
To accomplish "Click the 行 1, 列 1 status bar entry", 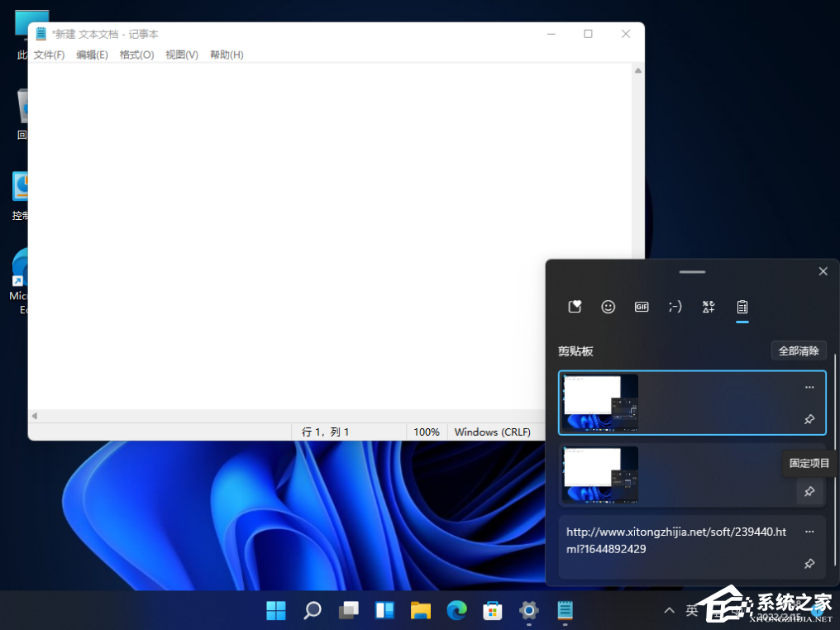I will [x=325, y=432].
